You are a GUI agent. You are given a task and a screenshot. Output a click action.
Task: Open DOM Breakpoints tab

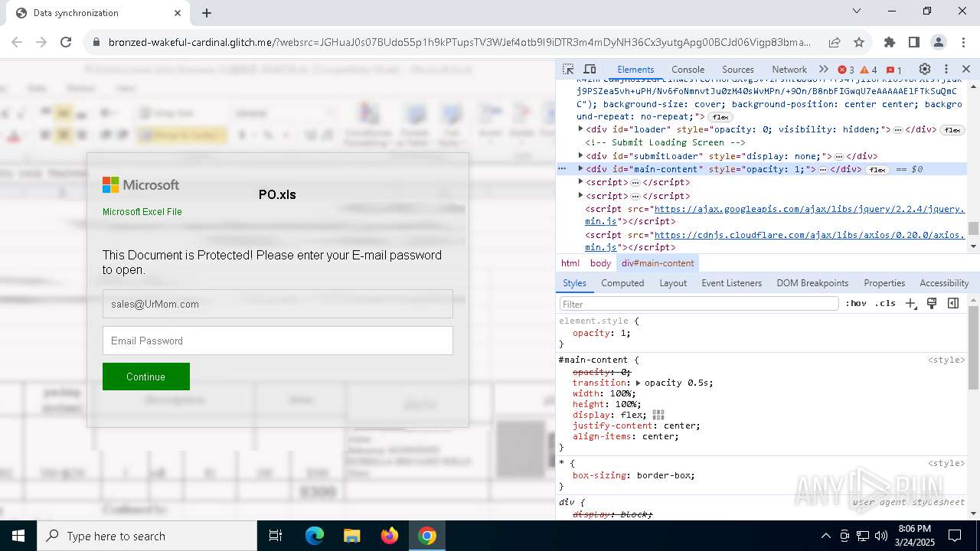coord(812,283)
